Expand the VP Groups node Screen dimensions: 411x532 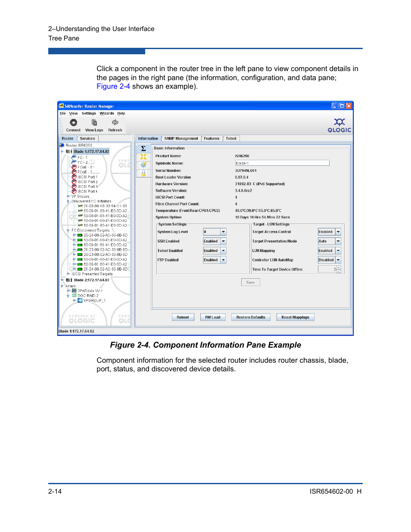(x=68, y=196)
